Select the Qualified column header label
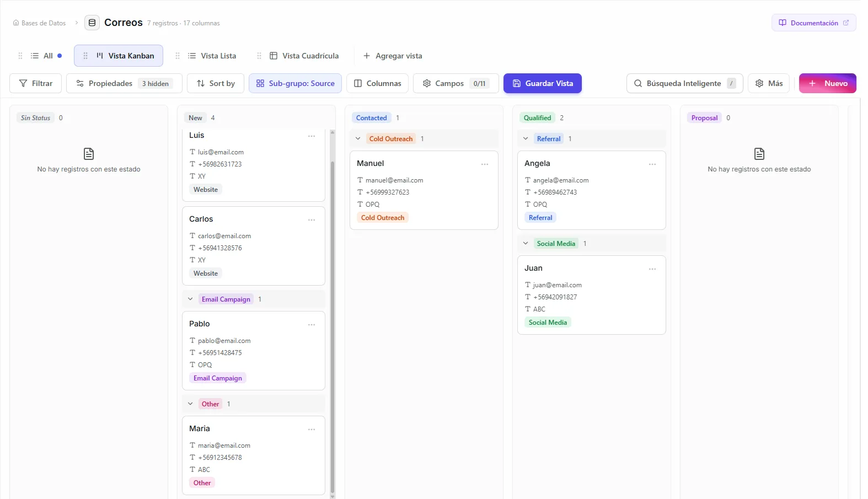This screenshot has height=499, width=868. (537, 117)
